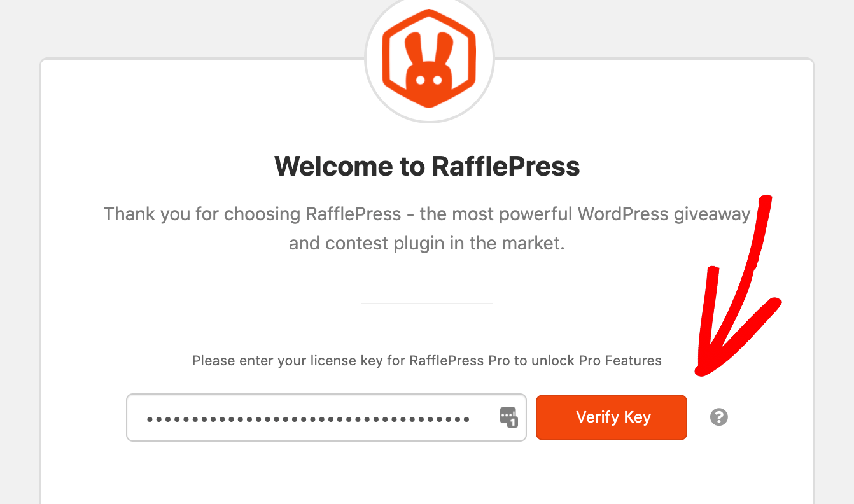Image resolution: width=854 pixels, height=504 pixels.
Task: Click the Pro Features text in instruction
Action: click(x=620, y=361)
